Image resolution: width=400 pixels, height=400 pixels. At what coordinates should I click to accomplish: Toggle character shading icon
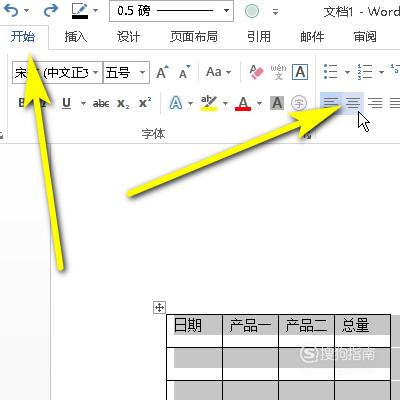coord(277,103)
